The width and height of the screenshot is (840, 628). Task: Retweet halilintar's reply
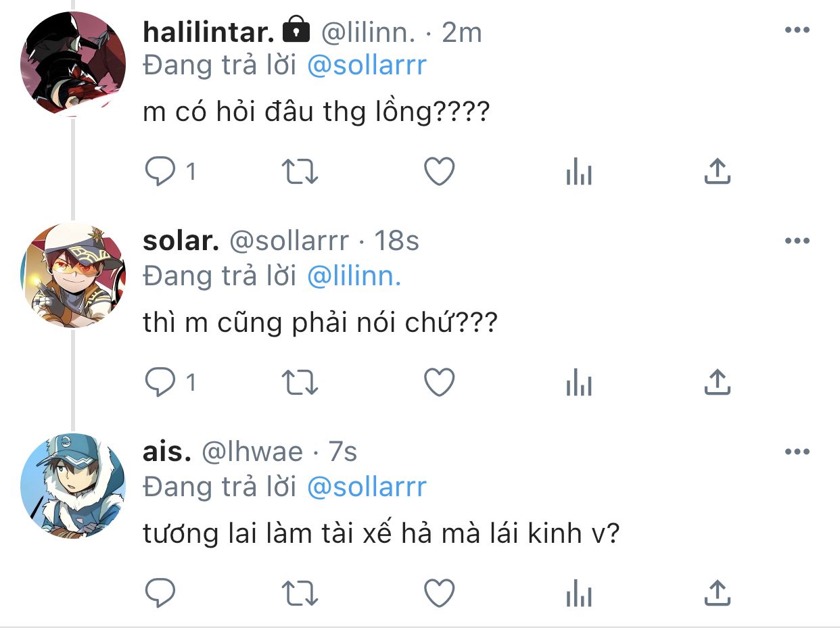click(x=300, y=173)
